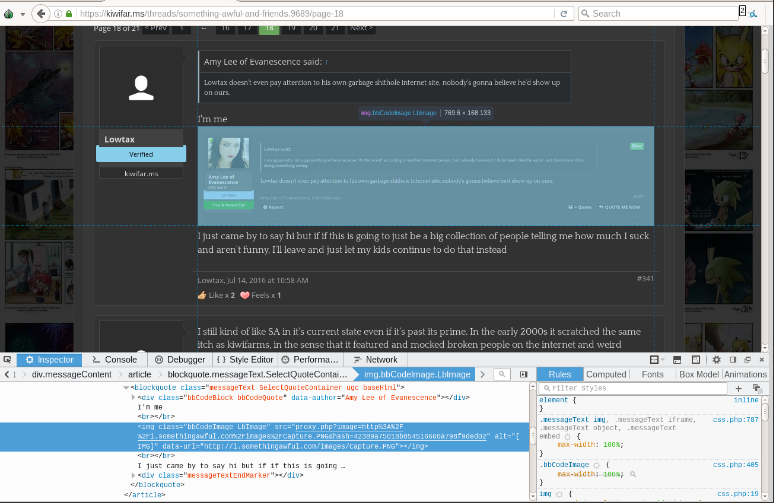Click the filter magnifier beside .bbCodeImage max-width

click(633, 474)
